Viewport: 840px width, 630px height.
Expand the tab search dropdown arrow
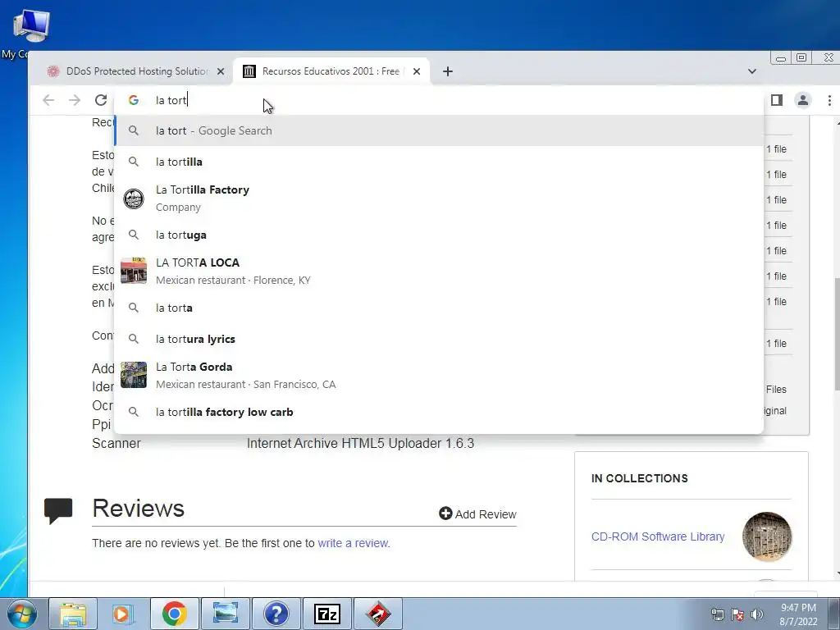752,71
